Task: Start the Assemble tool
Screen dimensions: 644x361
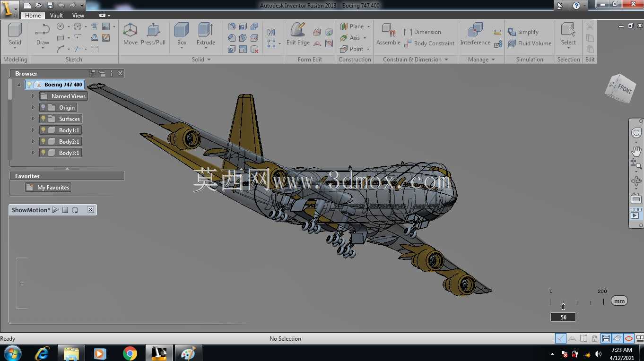Action: click(389, 34)
